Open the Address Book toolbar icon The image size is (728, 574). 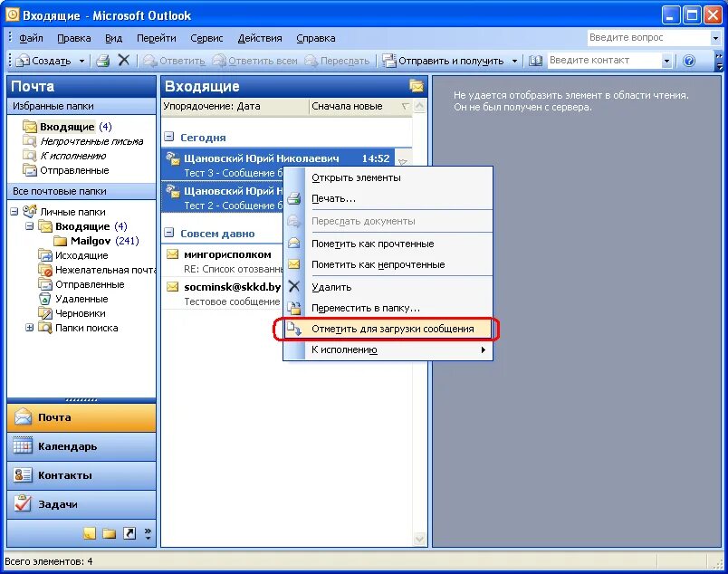535,61
